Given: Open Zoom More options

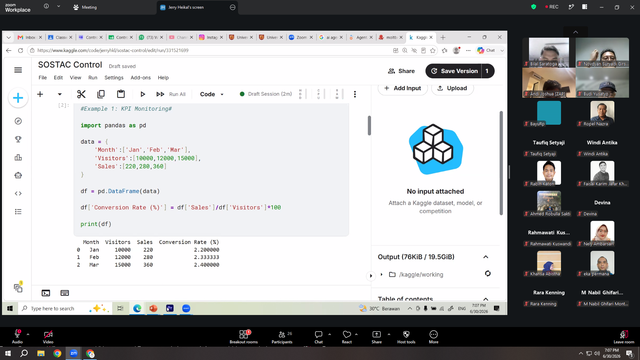Looking at the screenshot, I should click(x=433, y=336).
